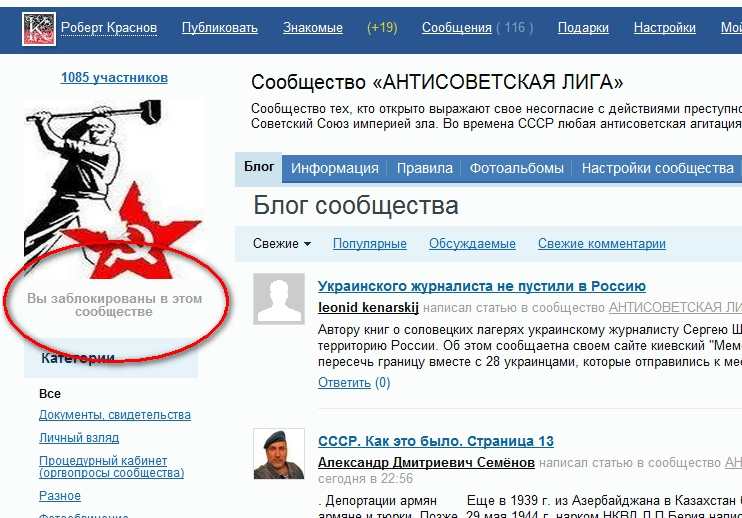Open the Публиковать menu item
Image resolution: width=742 pixels, height=518 pixels.
220,28
